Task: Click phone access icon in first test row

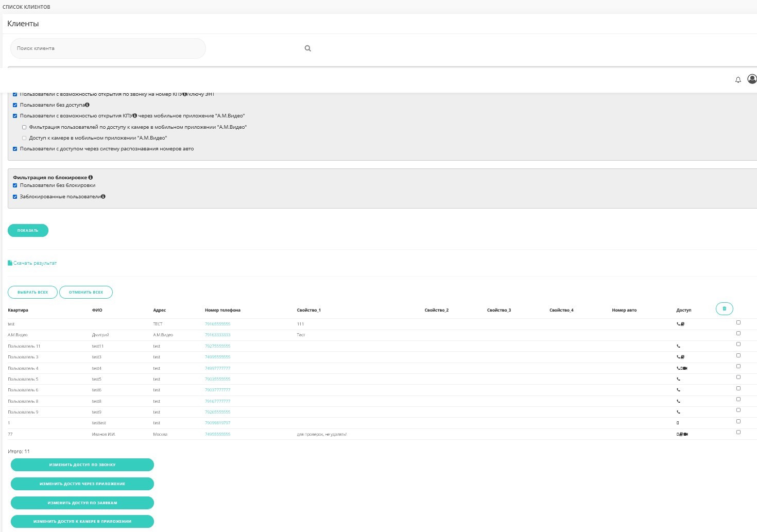Action: [678, 324]
